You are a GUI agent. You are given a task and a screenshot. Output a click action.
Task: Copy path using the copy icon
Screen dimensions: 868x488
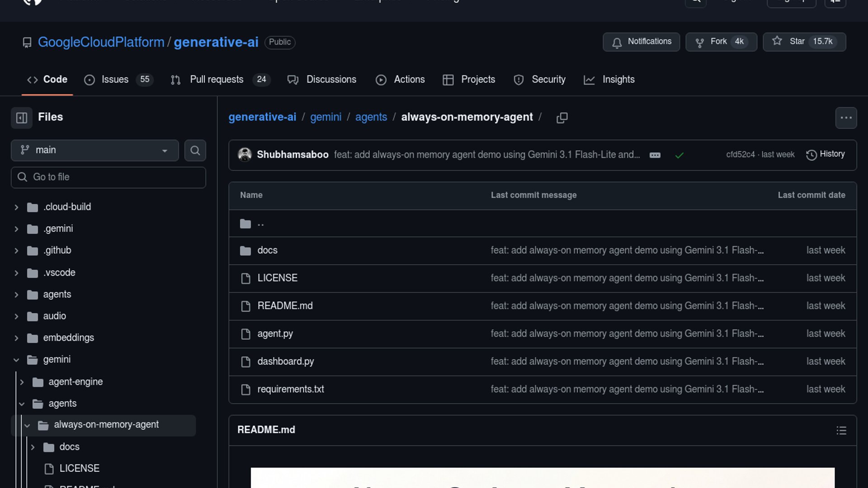[x=562, y=117]
